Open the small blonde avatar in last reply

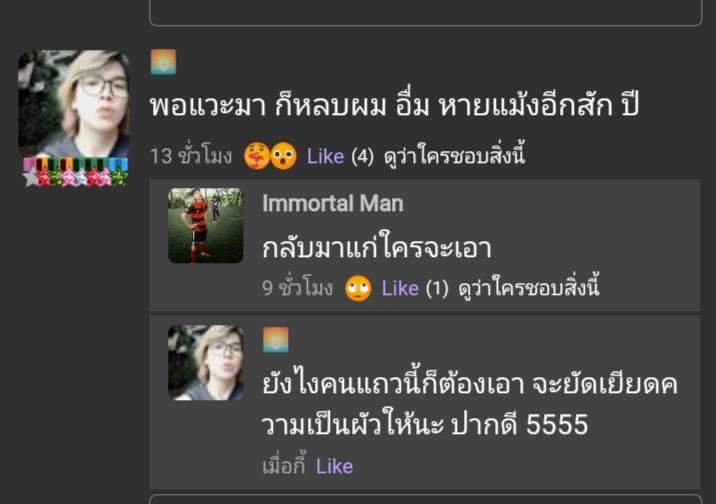(x=205, y=362)
